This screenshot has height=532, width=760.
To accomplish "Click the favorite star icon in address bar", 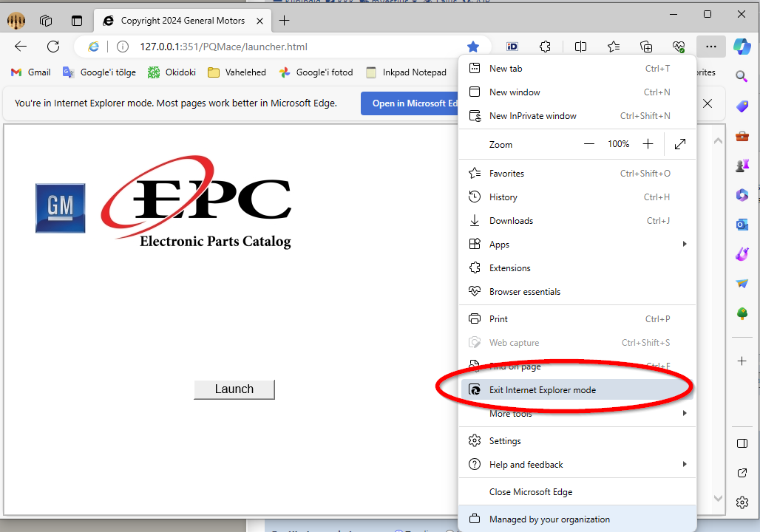I will [473, 47].
